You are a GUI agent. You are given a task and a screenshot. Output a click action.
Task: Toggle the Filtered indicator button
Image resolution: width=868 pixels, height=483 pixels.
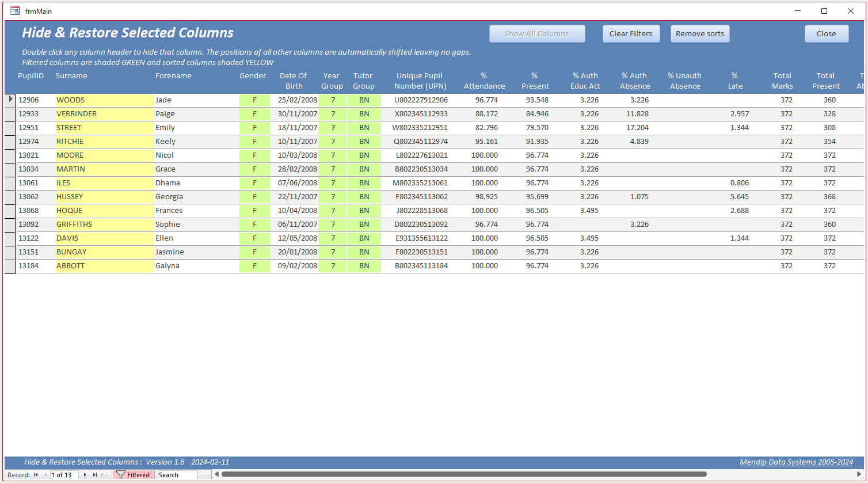click(134, 475)
